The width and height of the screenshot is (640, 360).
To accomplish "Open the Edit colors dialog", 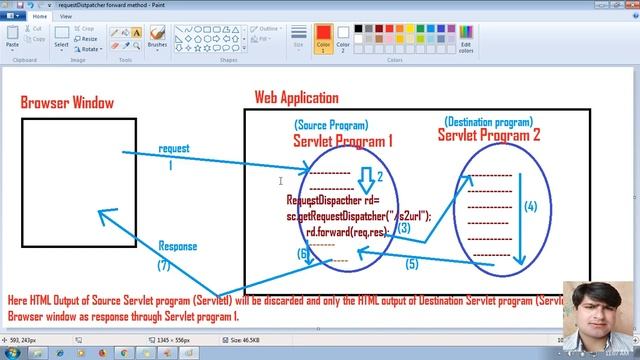I will click(x=466, y=39).
